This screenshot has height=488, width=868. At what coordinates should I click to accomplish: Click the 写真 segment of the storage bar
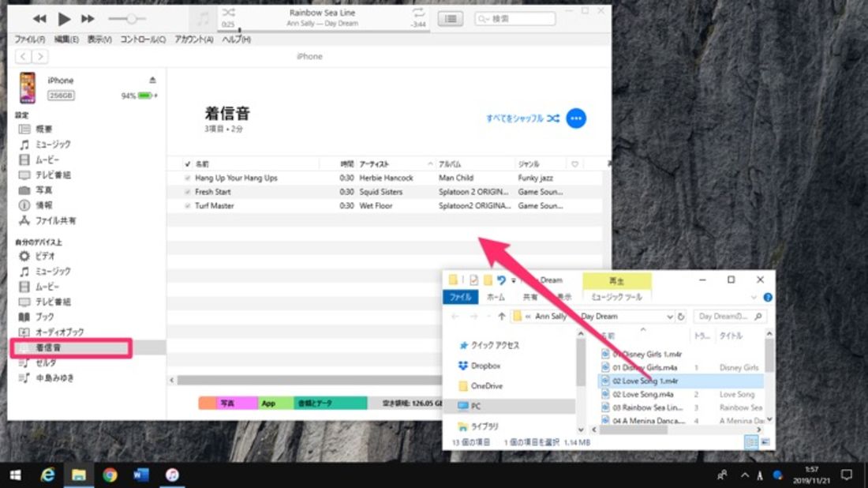click(237, 404)
